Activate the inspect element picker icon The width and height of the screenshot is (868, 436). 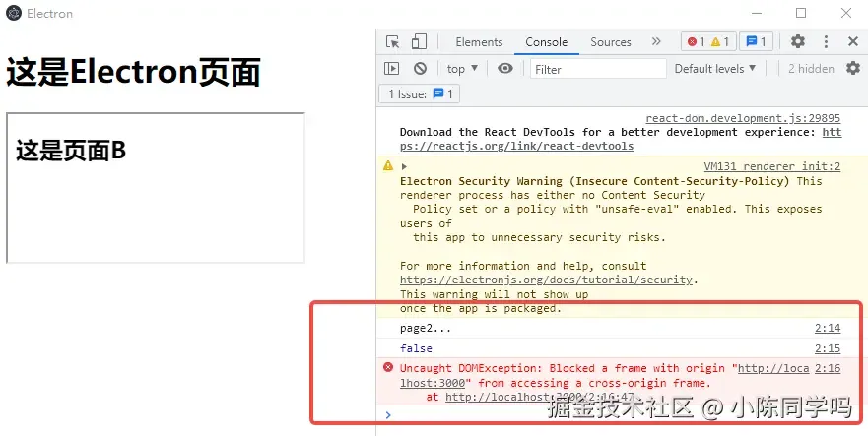pyautogui.click(x=392, y=42)
